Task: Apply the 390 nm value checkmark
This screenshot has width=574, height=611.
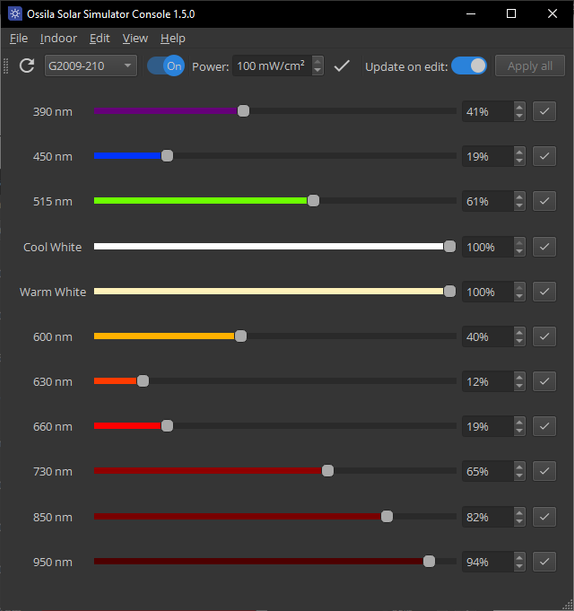Action: [544, 111]
